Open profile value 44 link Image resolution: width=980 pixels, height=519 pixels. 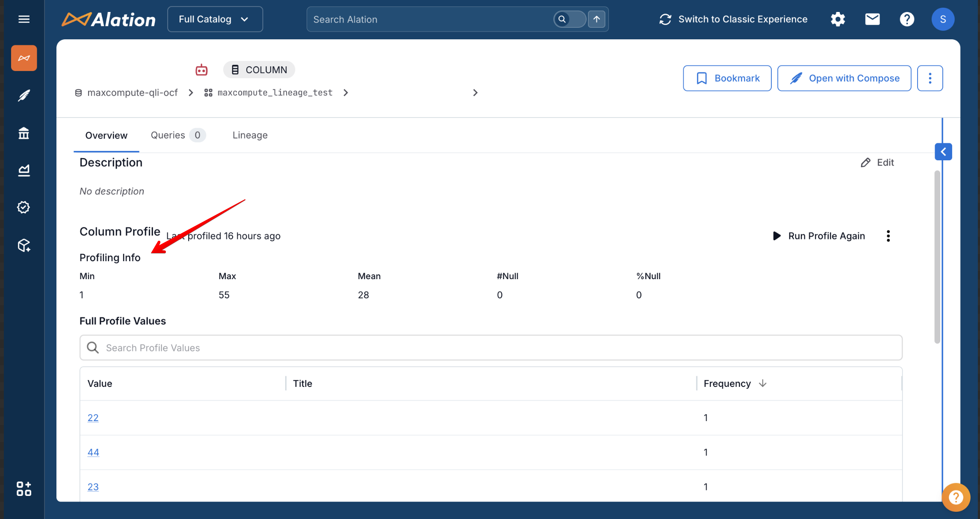tap(93, 452)
